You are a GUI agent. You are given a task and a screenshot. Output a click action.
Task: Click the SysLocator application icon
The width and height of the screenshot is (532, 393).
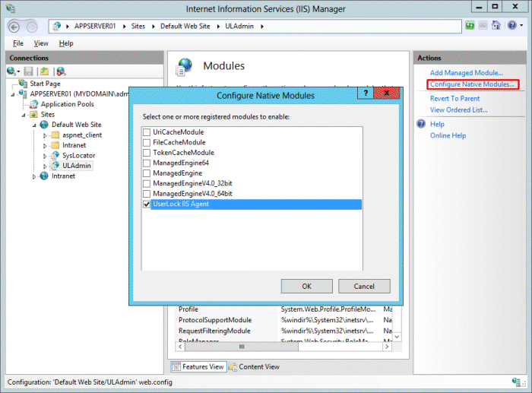tap(55, 155)
